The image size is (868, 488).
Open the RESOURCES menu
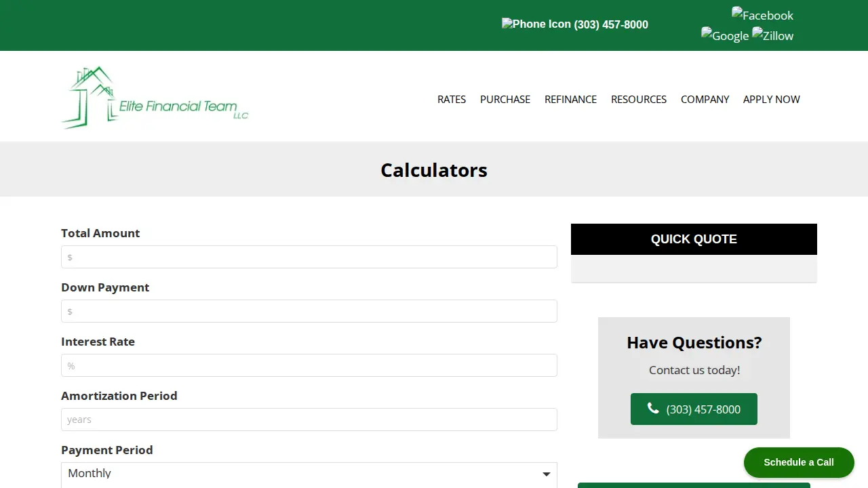[639, 100]
